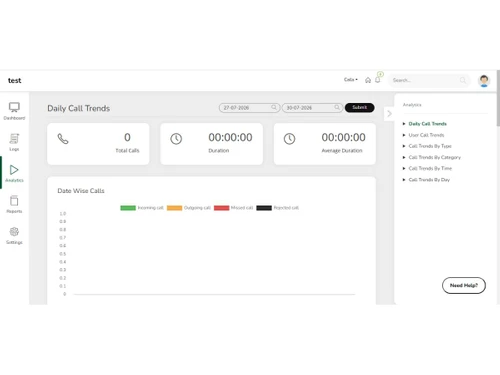Open the Reports sidebar icon

click(14, 201)
